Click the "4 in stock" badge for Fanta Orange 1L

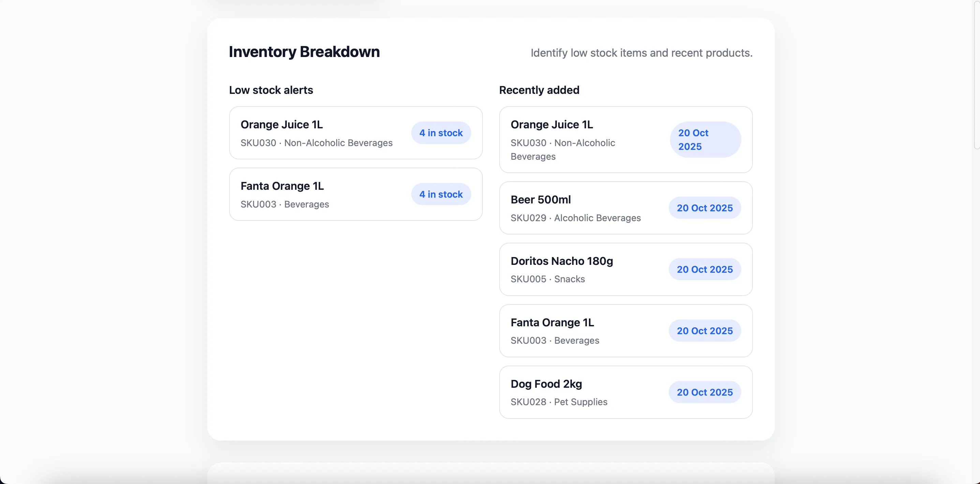(441, 194)
